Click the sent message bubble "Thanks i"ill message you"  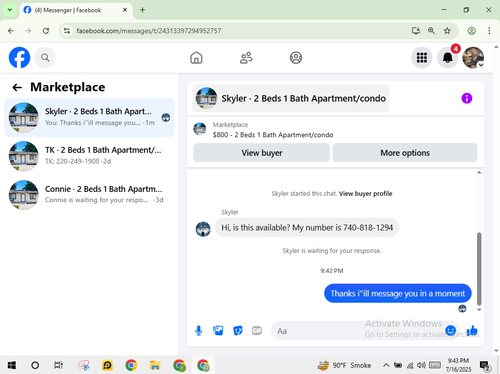pyautogui.click(x=398, y=293)
